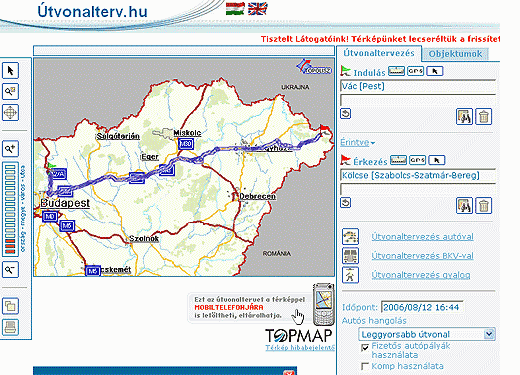Click the zoom in magnifier icon
The height and width of the screenshot is (375, 520).
point(10,149)
